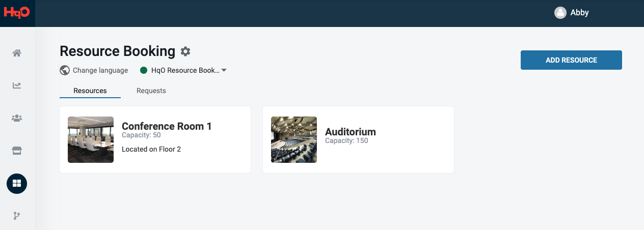Click the Abby username in header
Image resolution: width=644 pixels, height=230 pixels.
click(580, 13)
